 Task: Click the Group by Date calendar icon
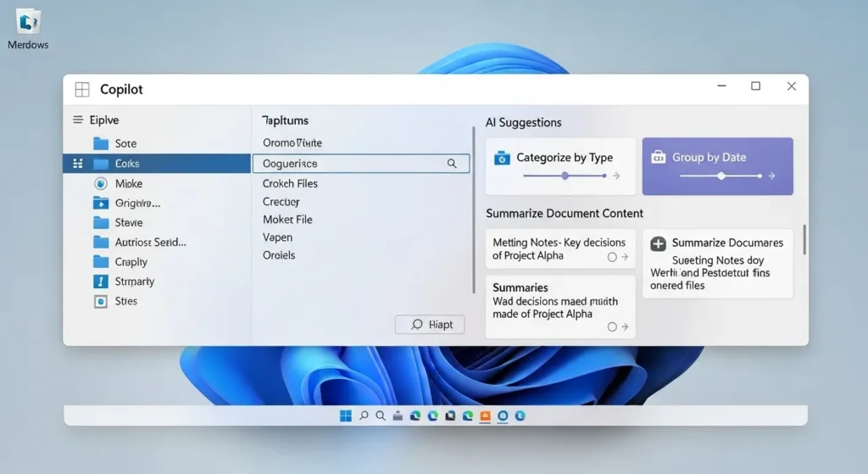(x=658, y=157)
